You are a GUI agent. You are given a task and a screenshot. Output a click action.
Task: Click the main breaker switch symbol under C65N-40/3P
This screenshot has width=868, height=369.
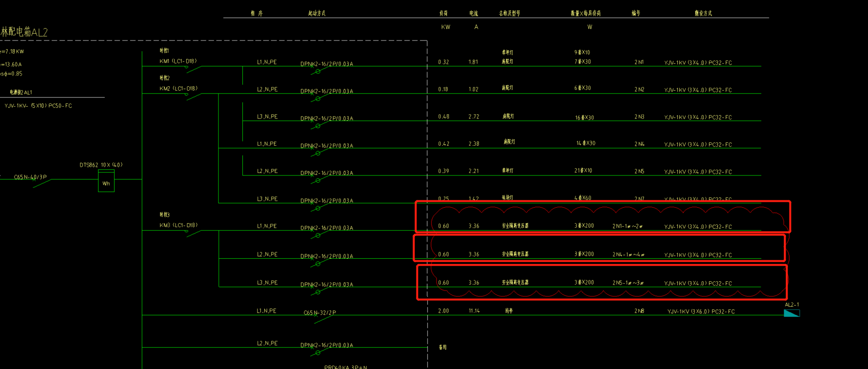pyautogui.click(x=42, y=184)
